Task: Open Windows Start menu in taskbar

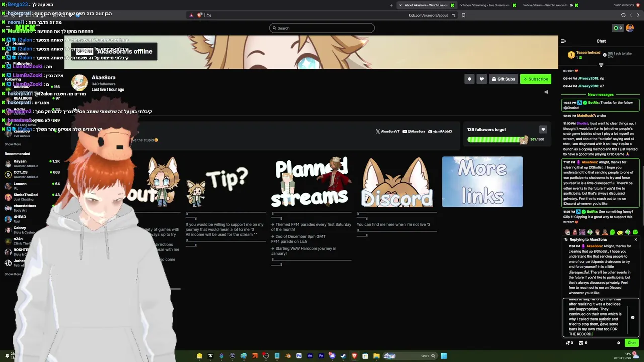Action: coord(444,356)
